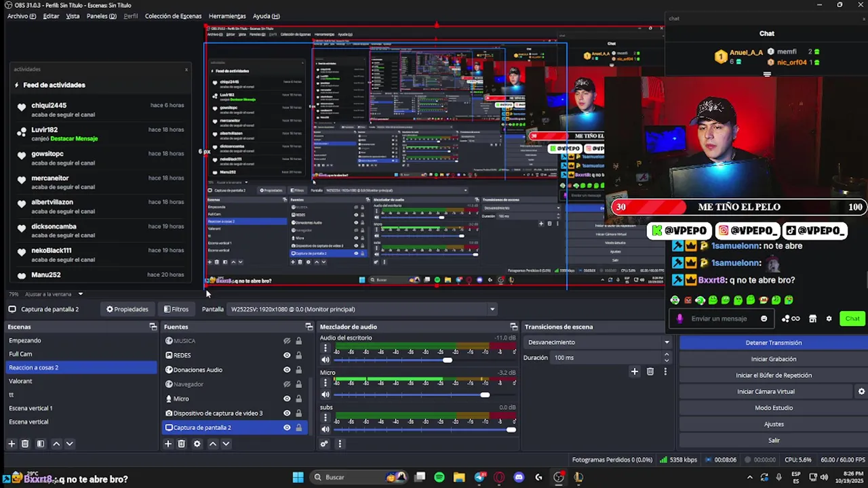Screen dimensions: 868x488
Task: Mute the Micro speaker icon
Action: pos(325,394)
